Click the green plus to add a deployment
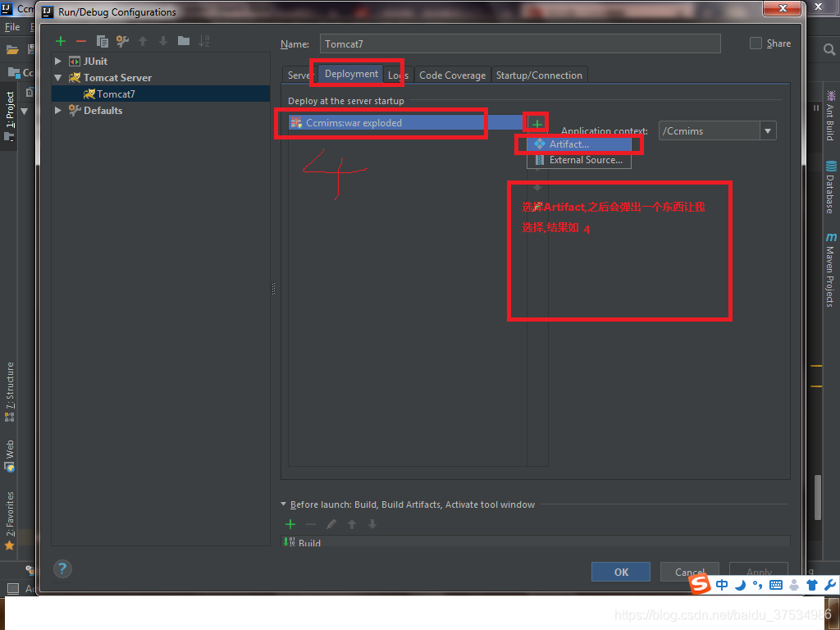Screen dimensions: 840x630 click(x=536, y=124)
